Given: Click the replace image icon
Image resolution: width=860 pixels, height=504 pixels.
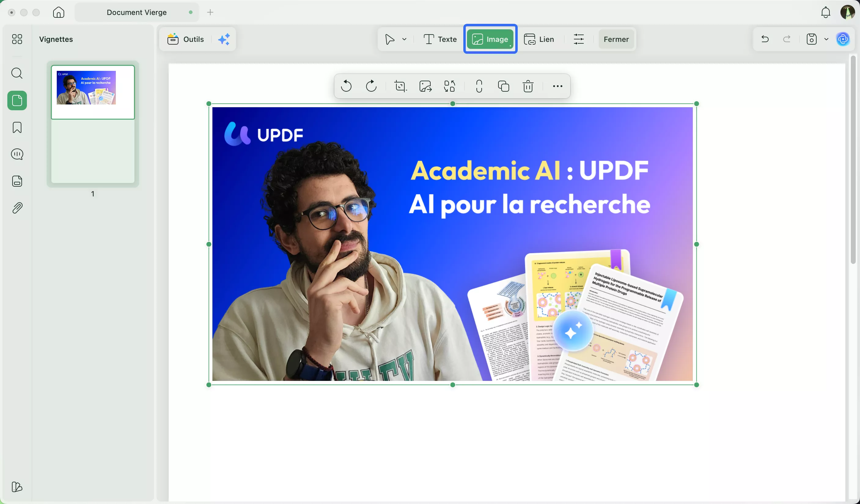Looking at the screenshot, I should [425, 86].
